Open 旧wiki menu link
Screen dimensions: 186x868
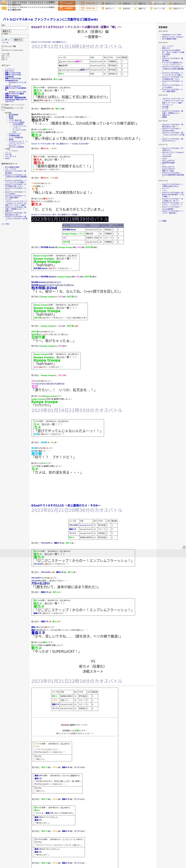pos(7,159)
